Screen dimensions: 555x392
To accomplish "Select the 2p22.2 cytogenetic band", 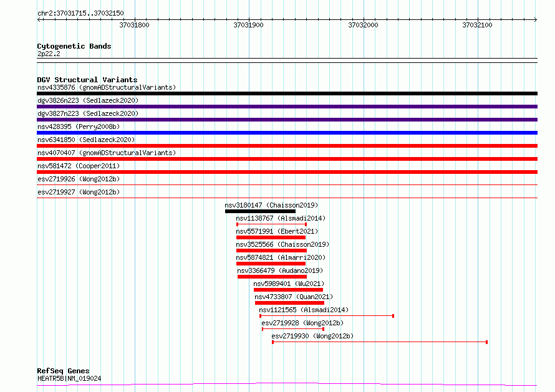I will [48, 54].
